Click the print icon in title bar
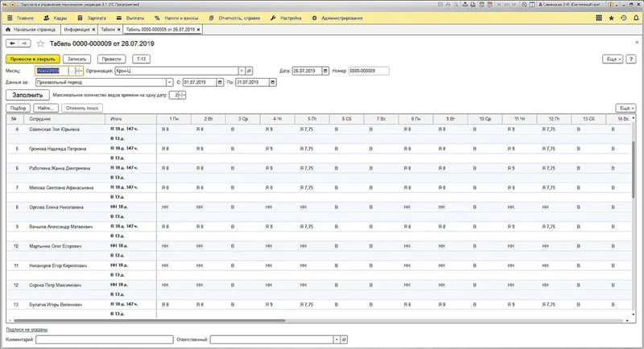 (448, 5)
